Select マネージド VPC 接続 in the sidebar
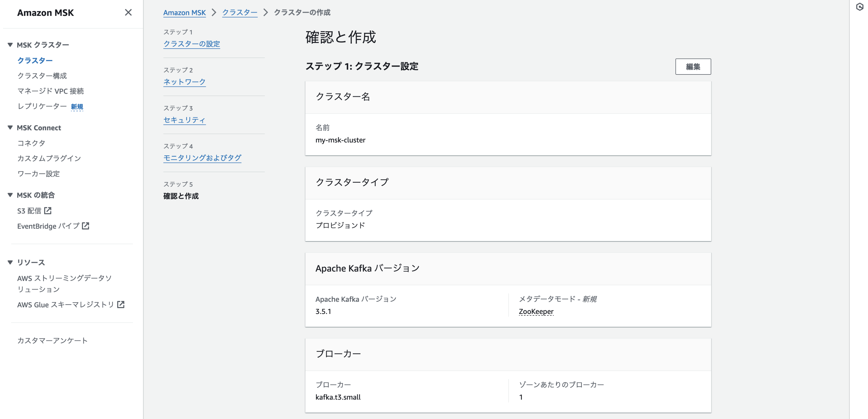 51,91
